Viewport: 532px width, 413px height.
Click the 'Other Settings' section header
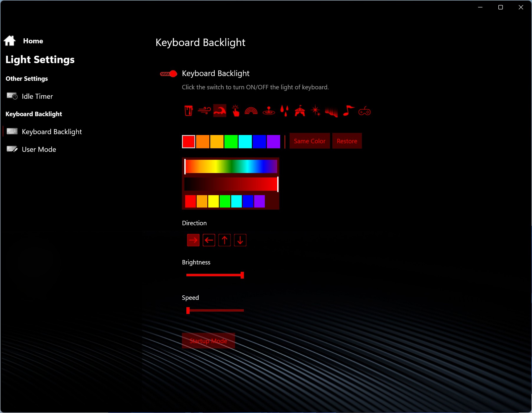[27, 79]
